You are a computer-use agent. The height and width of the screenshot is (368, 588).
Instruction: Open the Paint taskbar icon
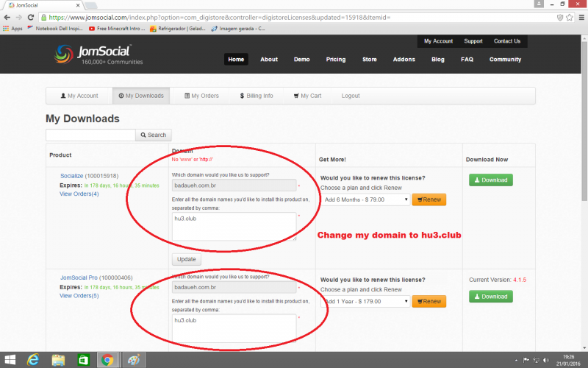[x=134, y=360]
